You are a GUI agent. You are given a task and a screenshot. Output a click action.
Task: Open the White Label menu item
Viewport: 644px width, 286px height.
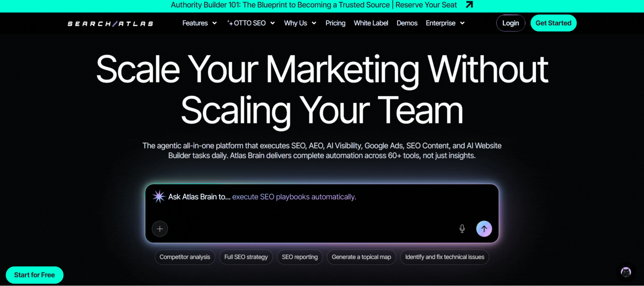click(371, 23)
